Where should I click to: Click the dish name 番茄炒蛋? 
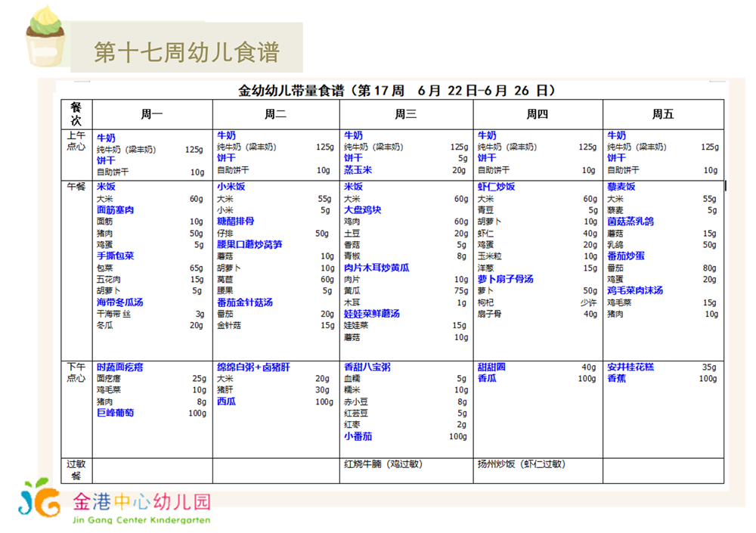pos(626,256)
